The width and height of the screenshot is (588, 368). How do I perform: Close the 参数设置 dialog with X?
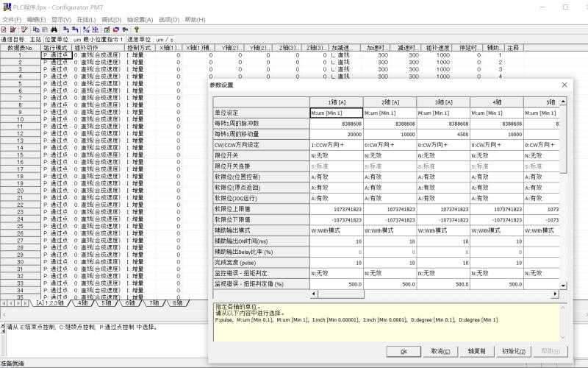click(x=564, y=85)
